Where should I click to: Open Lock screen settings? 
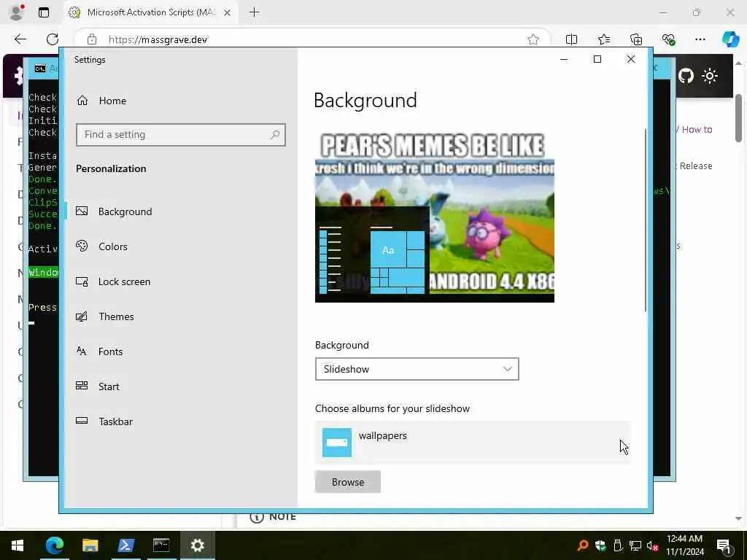pos(113,281)
